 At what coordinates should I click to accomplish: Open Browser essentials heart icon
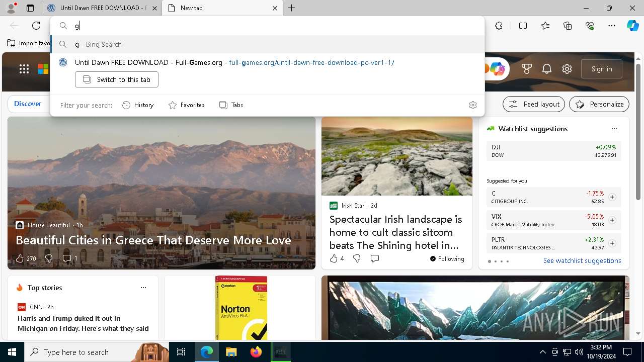tap(590, 26)
